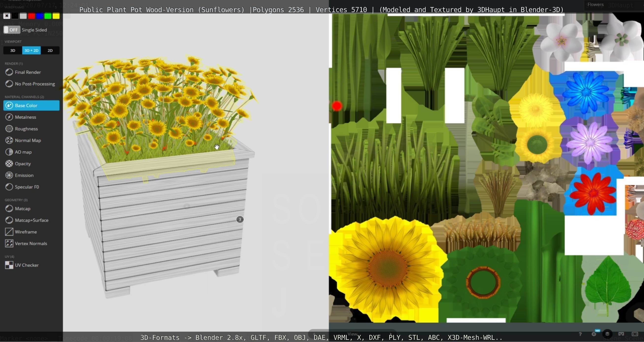Pick the yellow wireframe color
Image resolution: width=644 pixels, height=342 pixels.
click(x=56, y=16)
